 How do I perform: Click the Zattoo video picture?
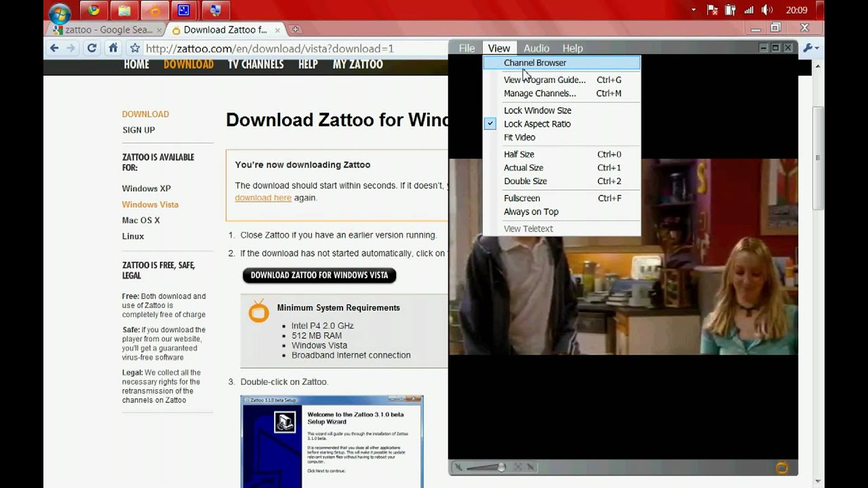pos(623,257)
